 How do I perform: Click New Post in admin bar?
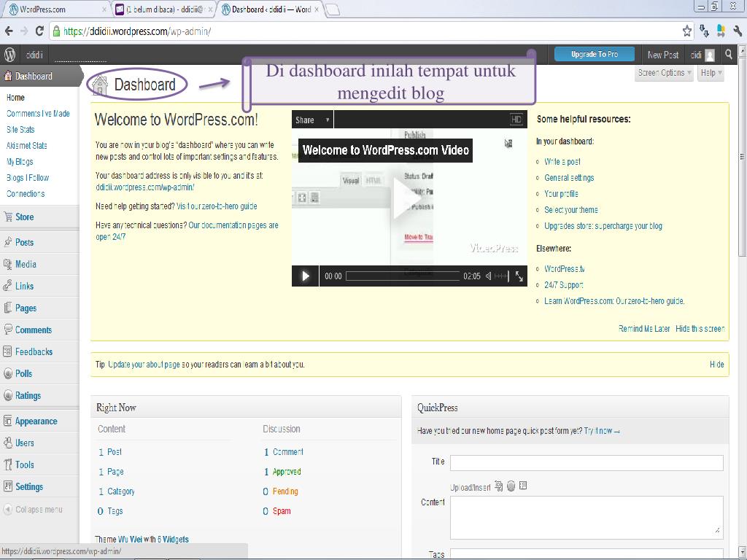(662, 55)
